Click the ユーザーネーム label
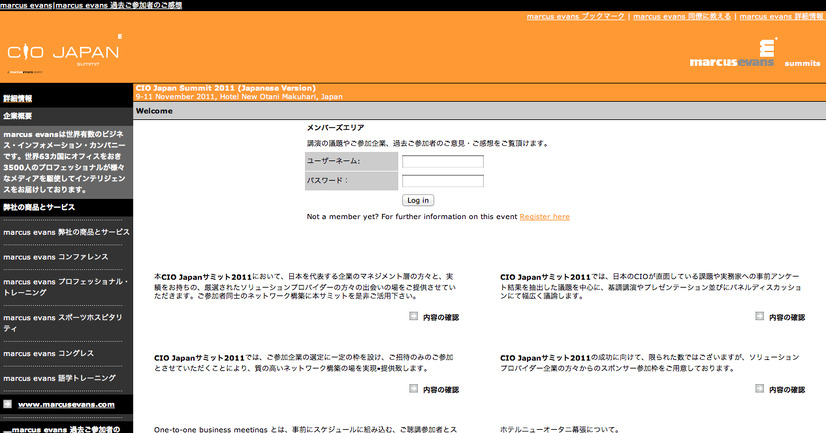The image size is (826, 433). click(x=333, y=161)
